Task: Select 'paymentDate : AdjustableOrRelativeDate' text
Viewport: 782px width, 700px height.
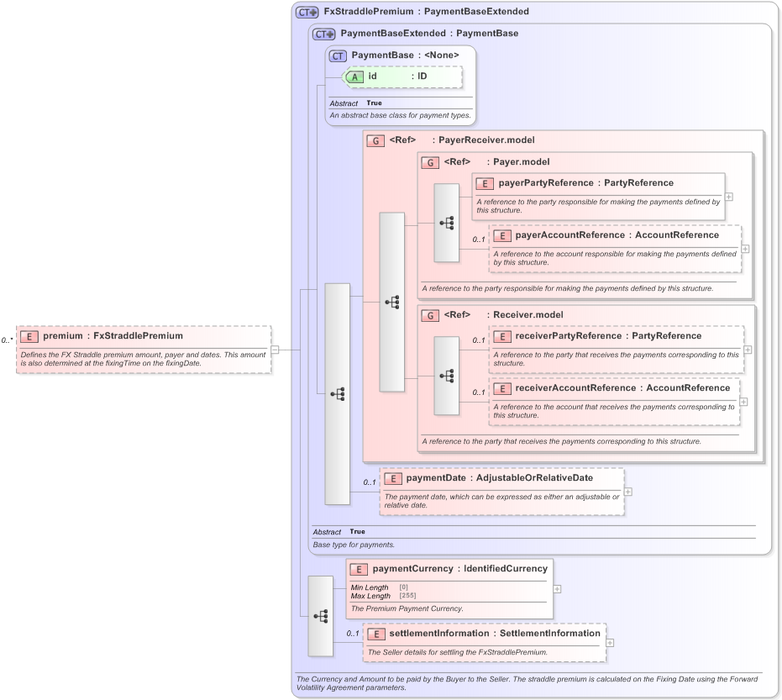Action: (500, 477)
